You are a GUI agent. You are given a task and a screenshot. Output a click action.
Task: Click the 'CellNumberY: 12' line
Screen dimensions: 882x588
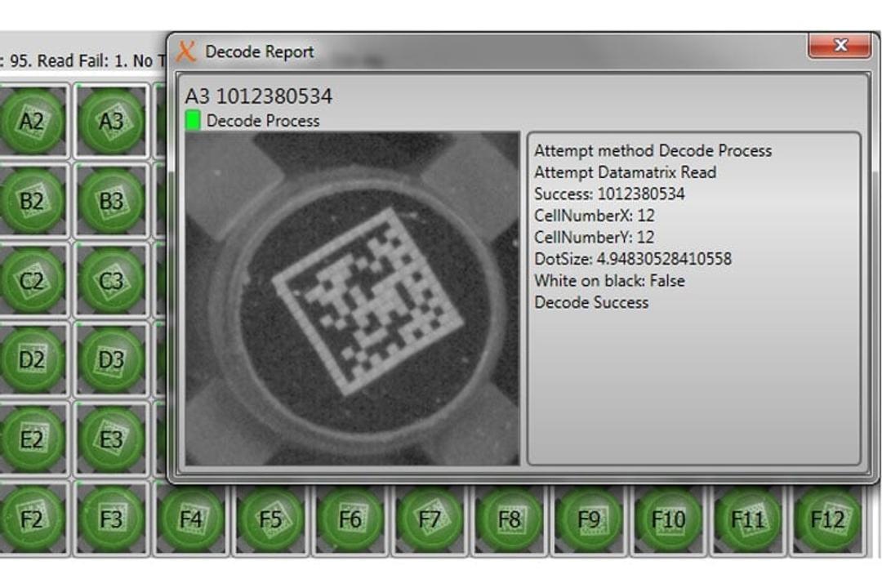[x=594, y=237]
